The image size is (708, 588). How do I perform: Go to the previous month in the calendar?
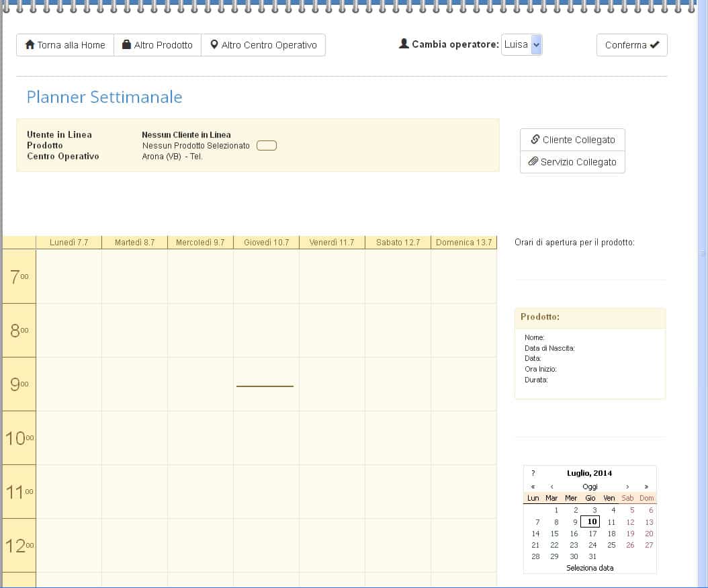coord(551,487)
